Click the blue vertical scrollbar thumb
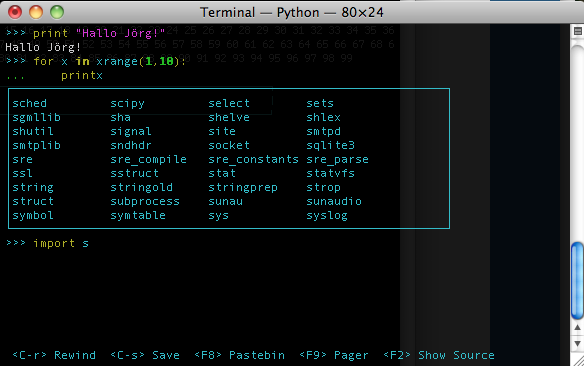The height and width of the screenshot is (366, 584). (577, 281)
